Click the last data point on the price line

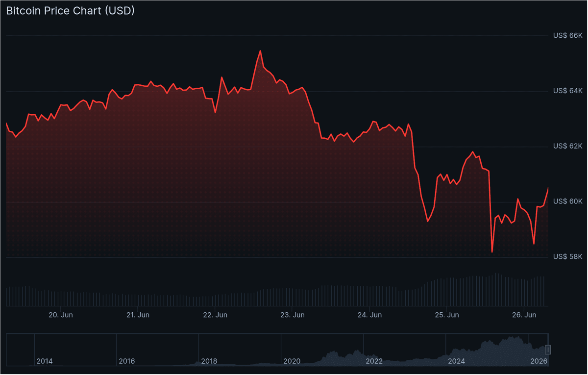pos(548,188)
